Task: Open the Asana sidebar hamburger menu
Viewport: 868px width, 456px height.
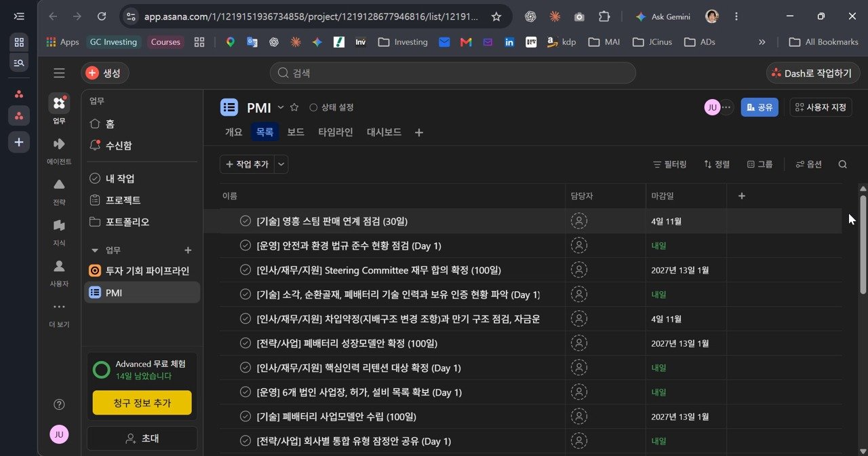Action: 59,73
